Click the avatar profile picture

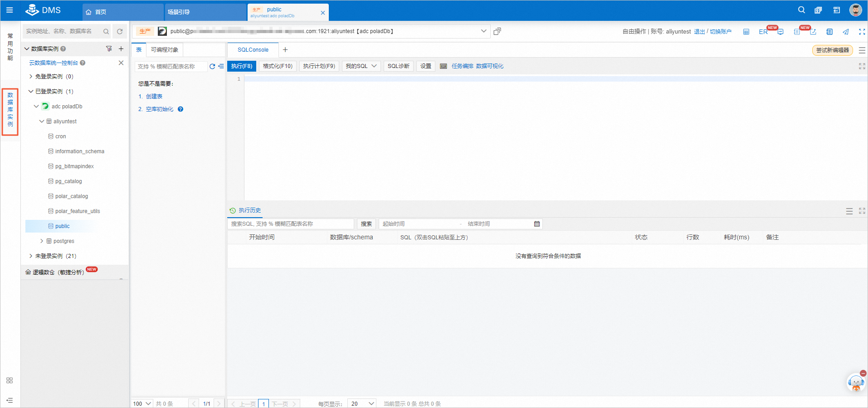point(855,10)
